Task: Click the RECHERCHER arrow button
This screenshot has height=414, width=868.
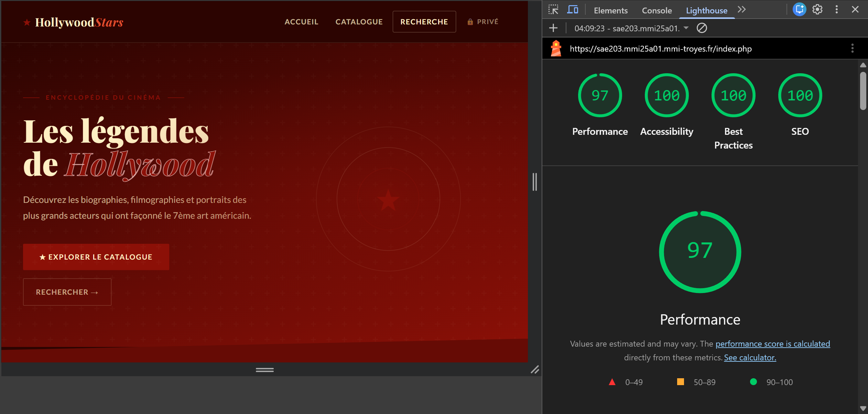Action: (x=67, y=292)
